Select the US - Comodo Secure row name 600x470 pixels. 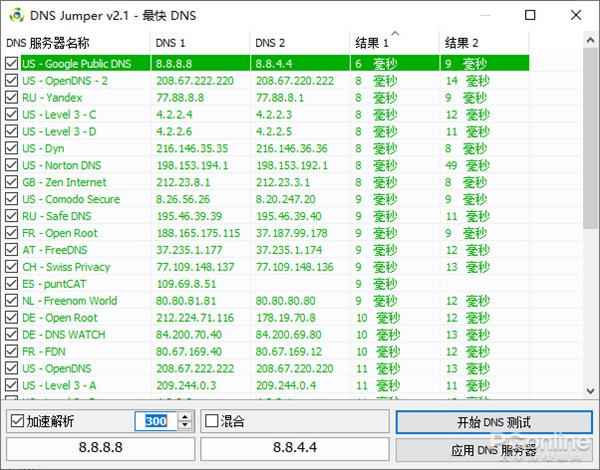tap(71, 199)
